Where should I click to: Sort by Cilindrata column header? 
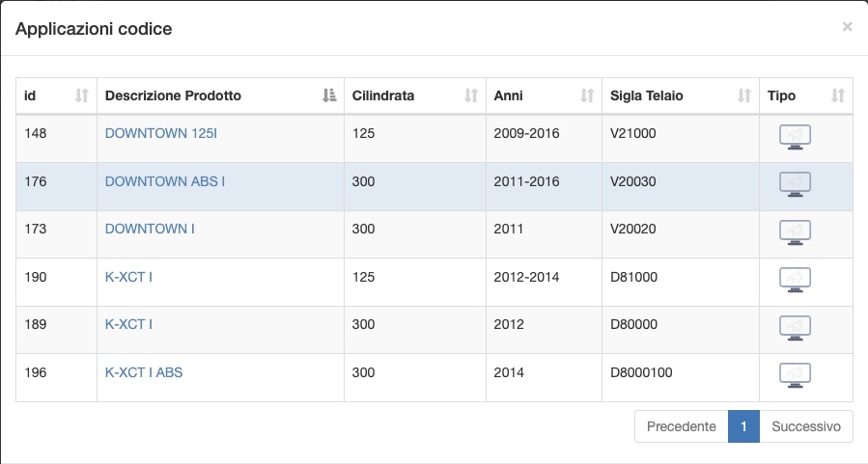click(414, 96)
